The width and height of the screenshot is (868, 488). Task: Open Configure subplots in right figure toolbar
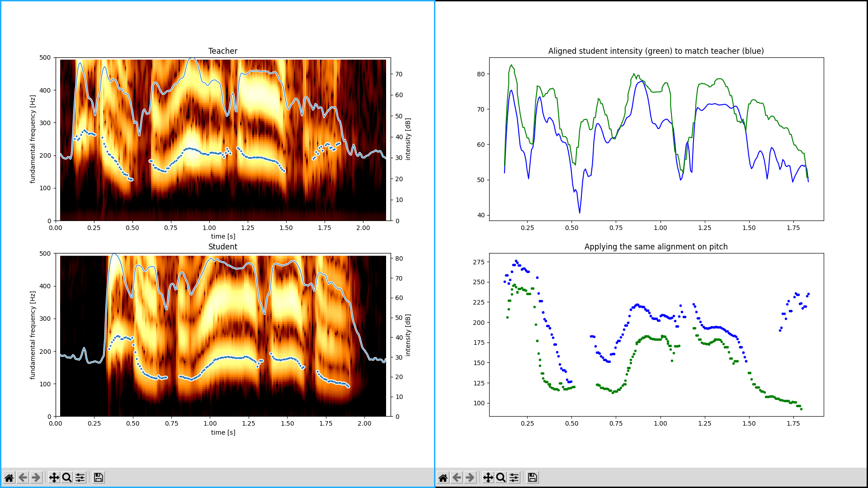coord(514,478)
